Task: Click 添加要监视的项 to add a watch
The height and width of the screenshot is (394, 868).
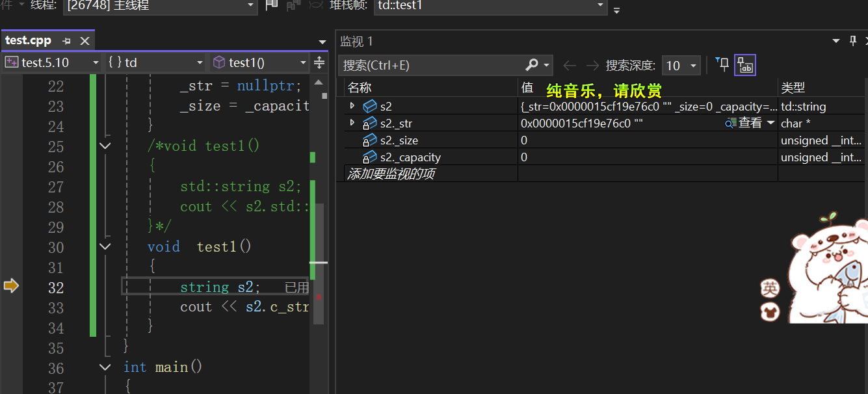Action: [391, 174]
